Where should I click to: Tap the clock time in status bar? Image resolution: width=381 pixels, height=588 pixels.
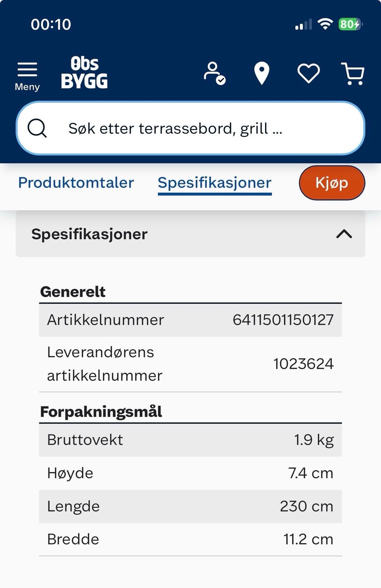pyautogui.click(x=51, y=24)
